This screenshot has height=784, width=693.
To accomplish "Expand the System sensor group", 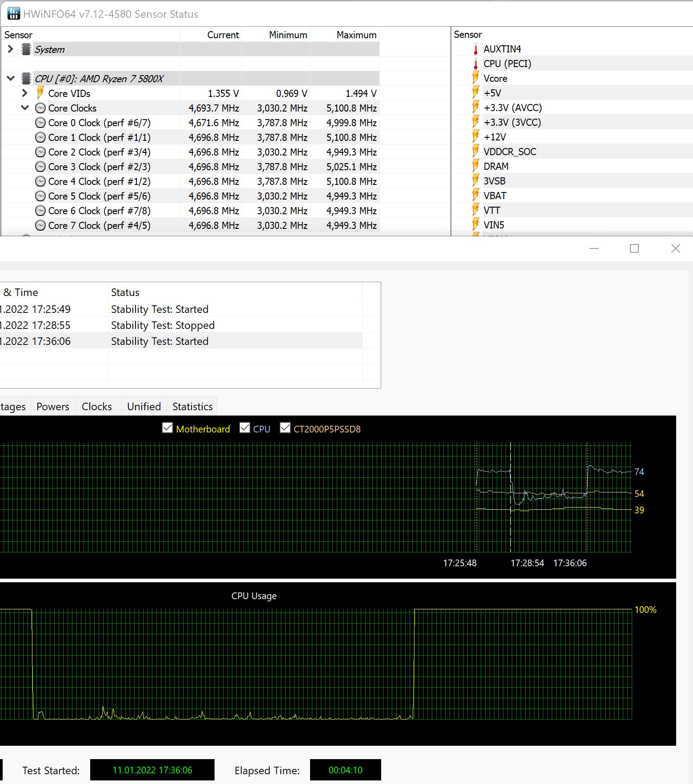I will click(x=11, y=49).
